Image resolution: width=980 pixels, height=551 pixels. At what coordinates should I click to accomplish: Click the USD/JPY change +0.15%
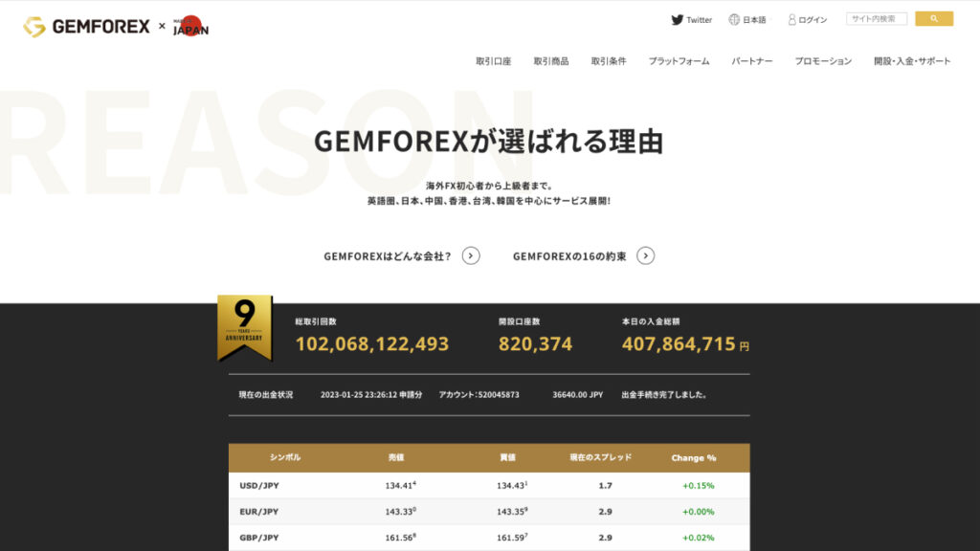[698, 485]
